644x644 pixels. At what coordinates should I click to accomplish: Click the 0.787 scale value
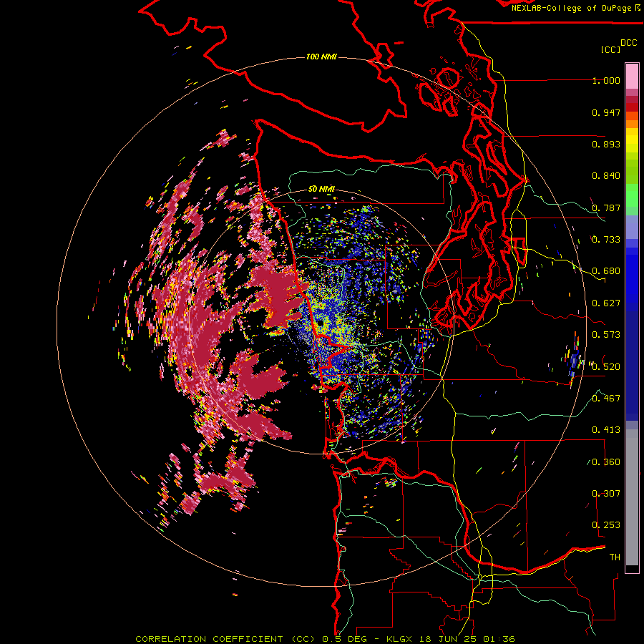coord(606,208)
